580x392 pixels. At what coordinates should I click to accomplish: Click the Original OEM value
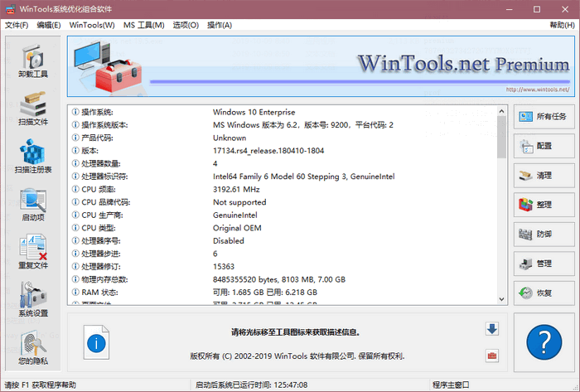coord(237,228)
